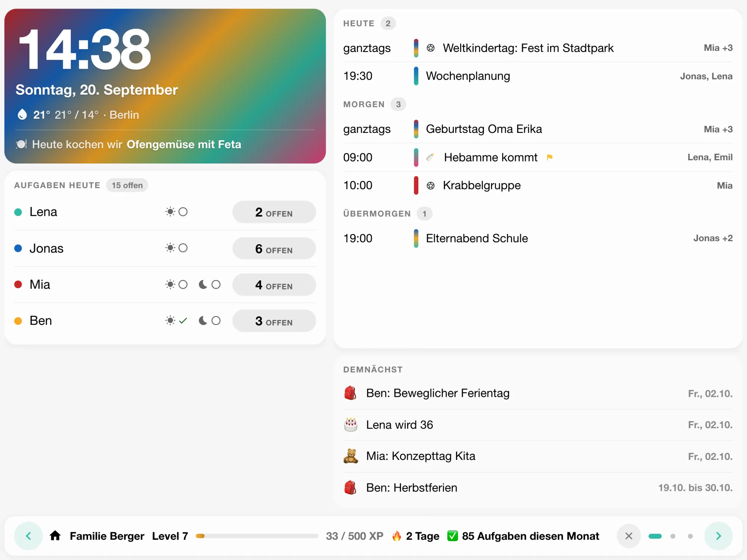747x560 pixels.
Task: Open Ben's 3 offen tasks
Action: click(x=274, y=321)
